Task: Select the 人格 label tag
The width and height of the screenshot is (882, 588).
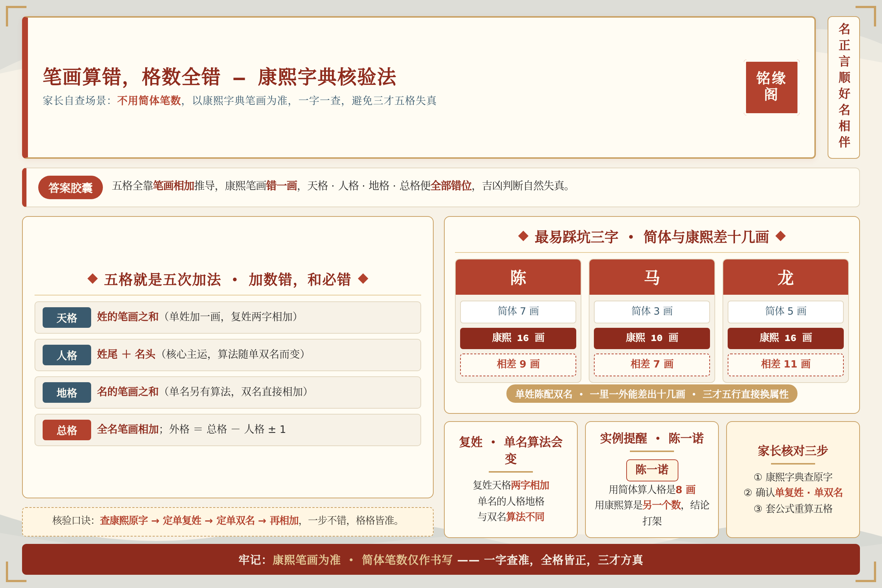Action: click(67, 355)
